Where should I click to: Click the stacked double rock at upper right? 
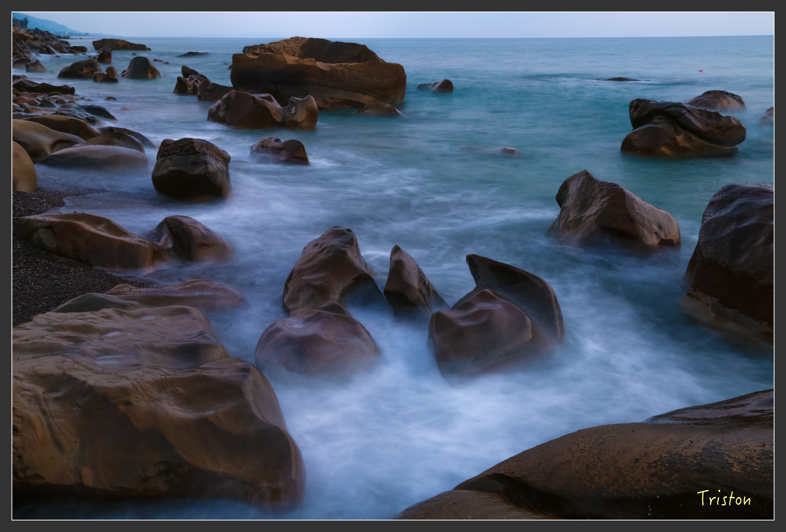[682, 128]
